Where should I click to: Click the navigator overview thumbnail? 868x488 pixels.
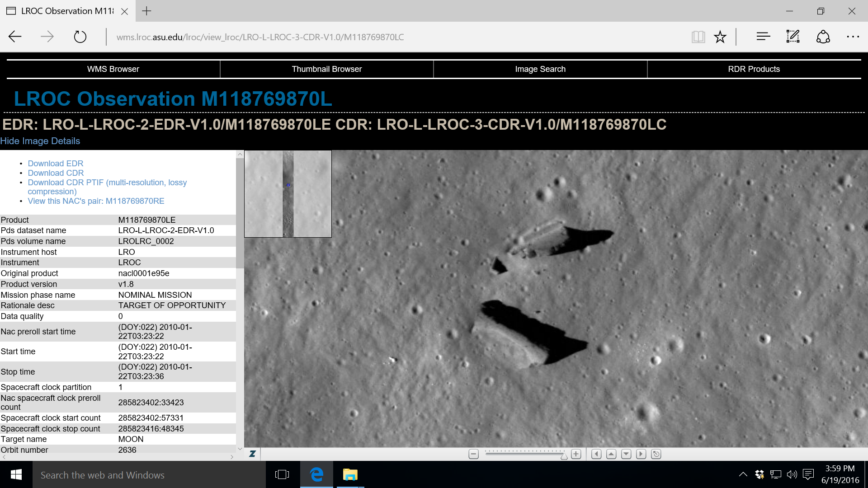pyautogui.click(x=288, y=194)
